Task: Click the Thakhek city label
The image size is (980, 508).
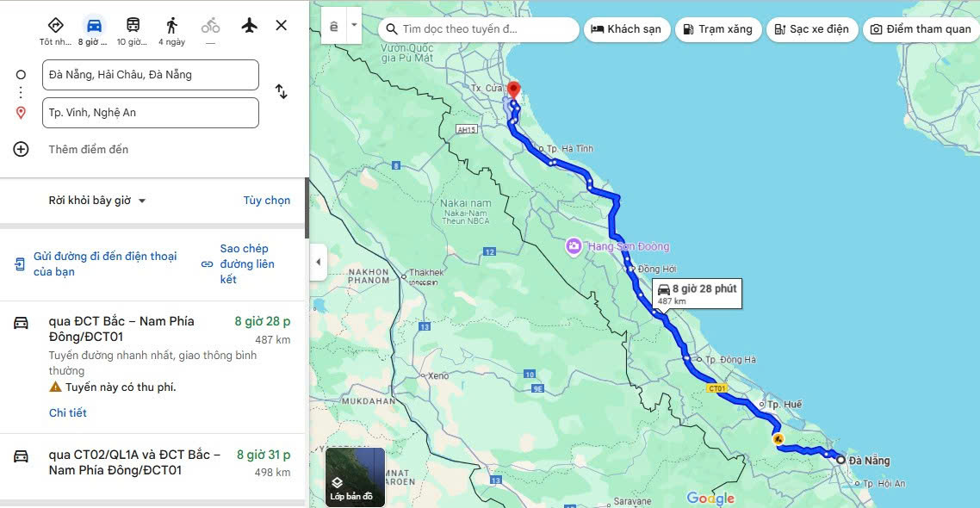Action: coord(426,272)
